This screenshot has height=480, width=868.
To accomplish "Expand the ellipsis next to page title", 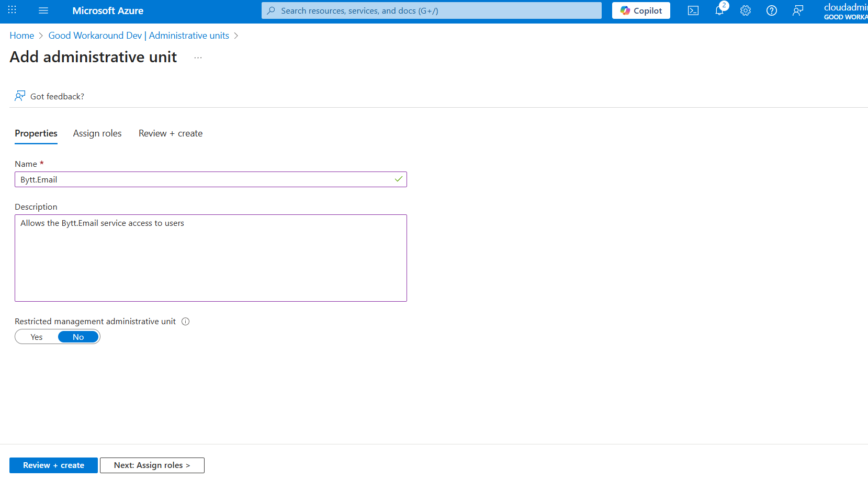I will [198, 58].
